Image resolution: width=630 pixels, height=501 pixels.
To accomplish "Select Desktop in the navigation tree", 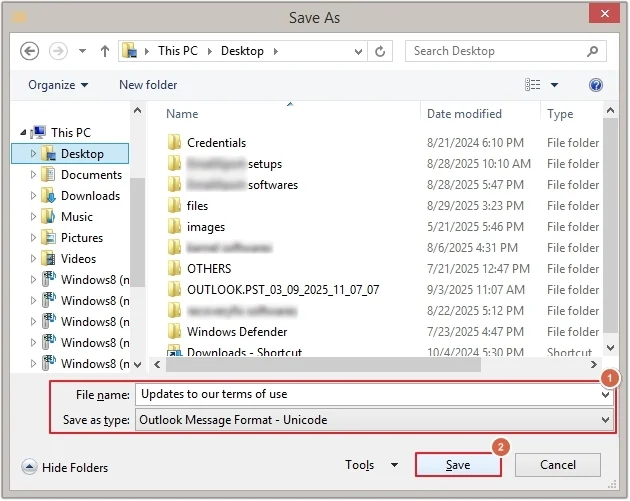I will [82, 153].
